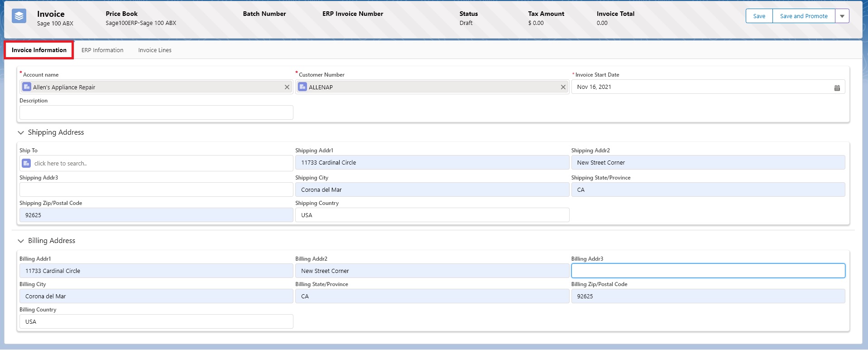The image size is (868, 350).
Task: Click the Save and Promote button
Action: [x=804, y=16]
